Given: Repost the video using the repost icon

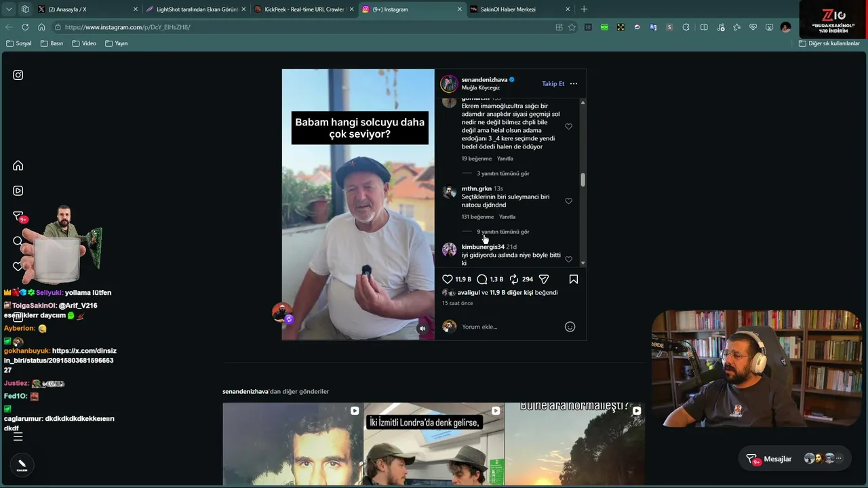Looking at the screenshot, I should (514, 279).
